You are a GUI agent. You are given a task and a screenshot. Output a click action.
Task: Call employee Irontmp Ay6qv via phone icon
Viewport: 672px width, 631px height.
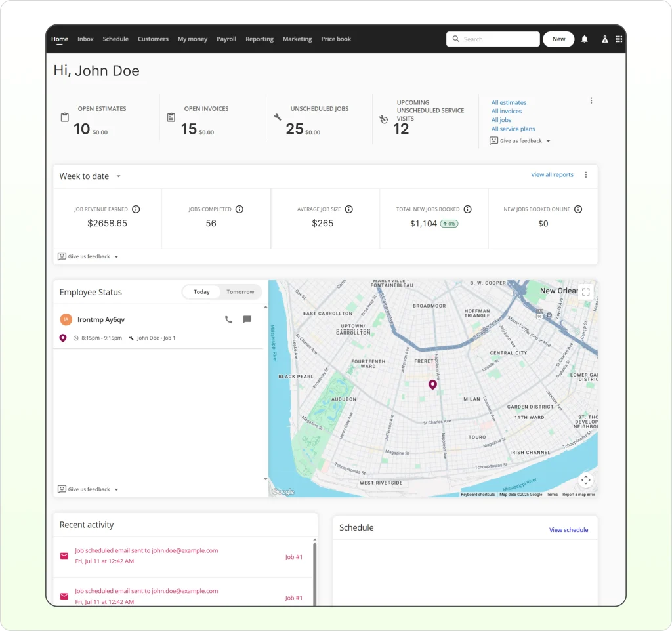(x=228, y=319)
